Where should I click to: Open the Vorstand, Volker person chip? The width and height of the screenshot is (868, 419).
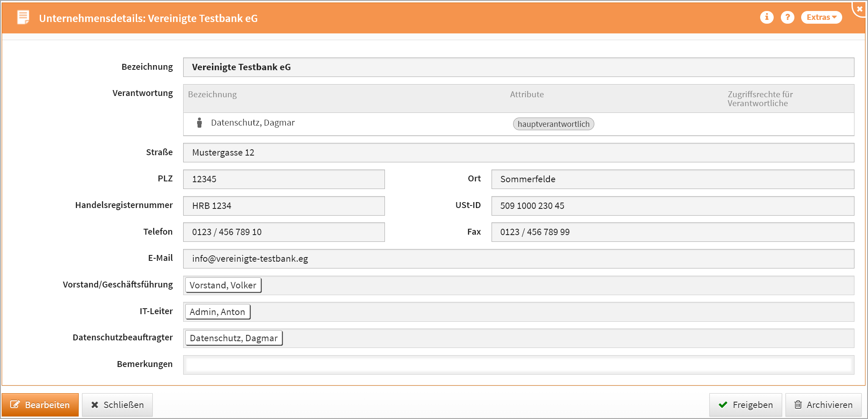(x=223, y=285)
